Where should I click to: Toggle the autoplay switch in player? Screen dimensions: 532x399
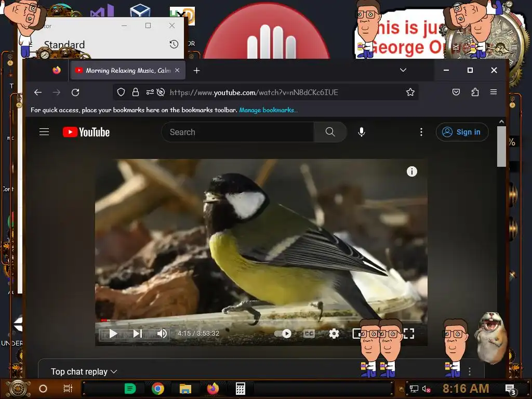[x=283, y=334]
